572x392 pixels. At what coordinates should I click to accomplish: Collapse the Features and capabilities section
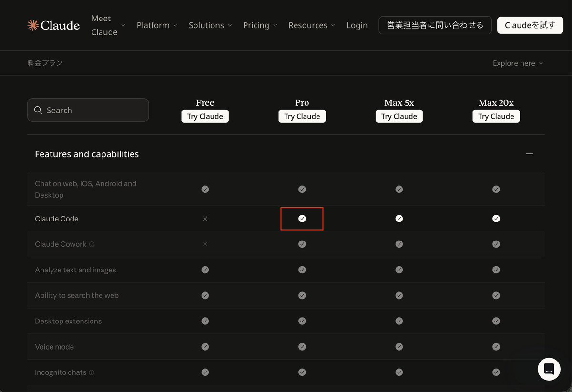[529, 154]
